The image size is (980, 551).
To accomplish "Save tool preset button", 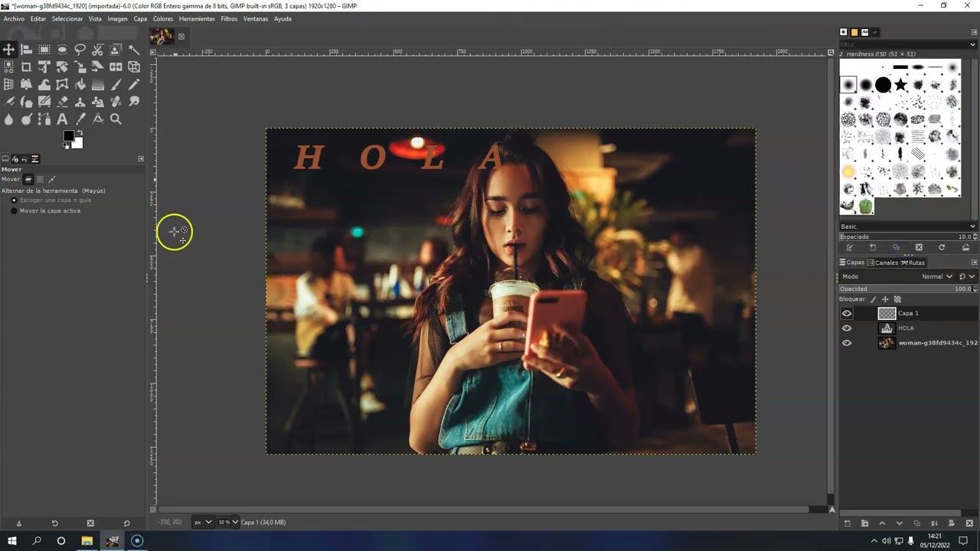I will coord(19,523).
